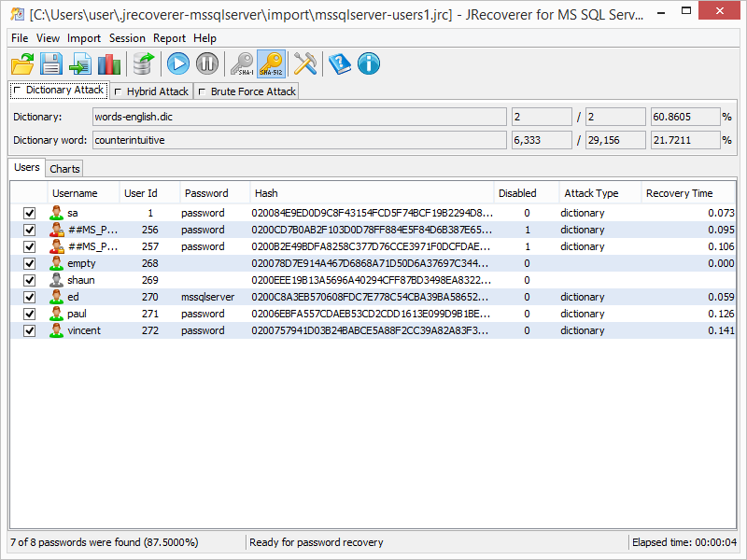The image size is (747, 560).
Task: Select the SHA-512 key icon
Action: pyautogui.click(x=271, y=63)
